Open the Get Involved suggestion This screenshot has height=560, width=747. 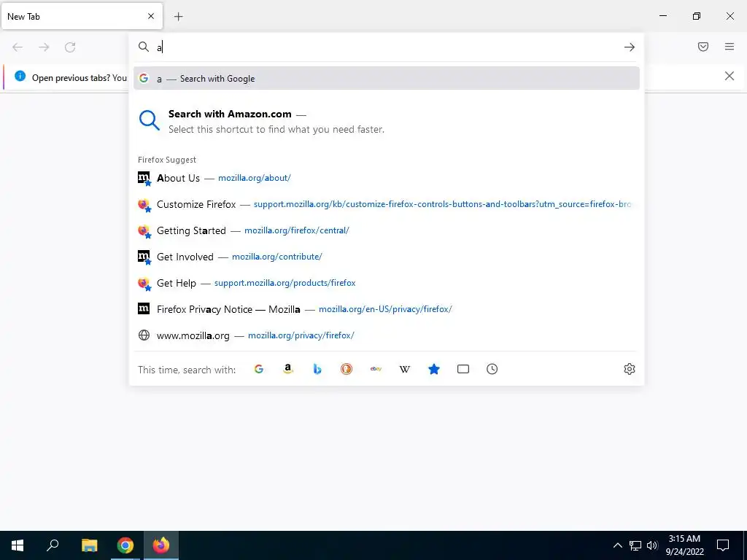click(x=387, y=257)
